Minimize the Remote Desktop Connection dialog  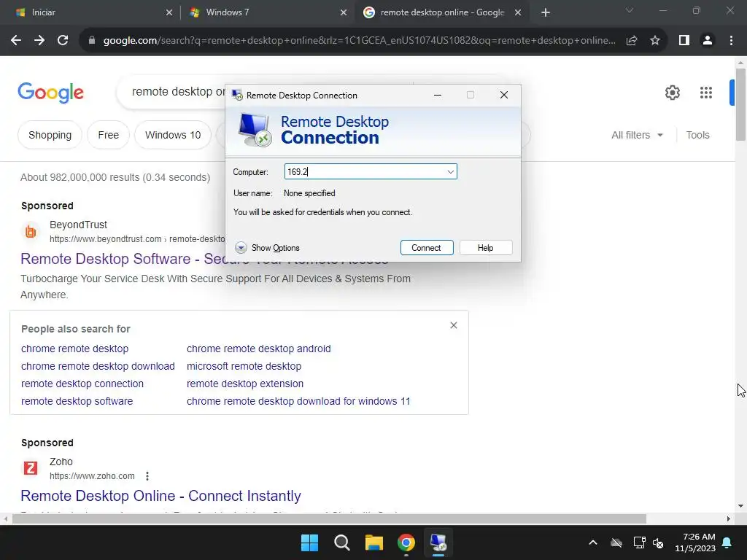438,96
